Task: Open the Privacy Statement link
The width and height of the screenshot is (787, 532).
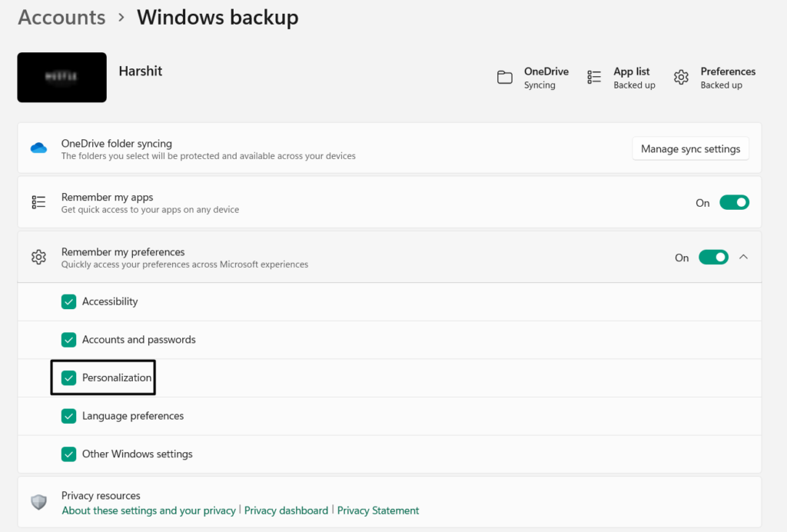Action: (x=378, y=510)
